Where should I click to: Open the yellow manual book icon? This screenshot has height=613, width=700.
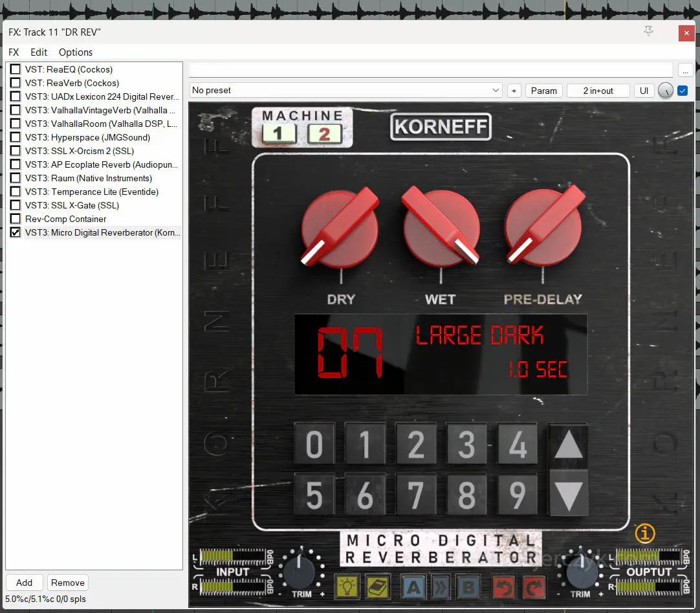[x=377, y=586]
